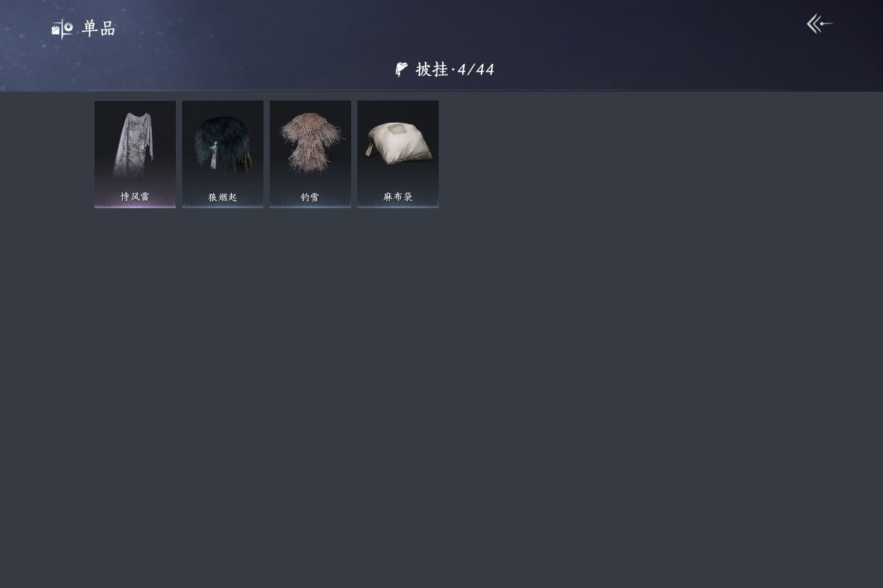Screen dimensions: 883x588
Task: Click the 4/44 collection counter
Action: 476,70
